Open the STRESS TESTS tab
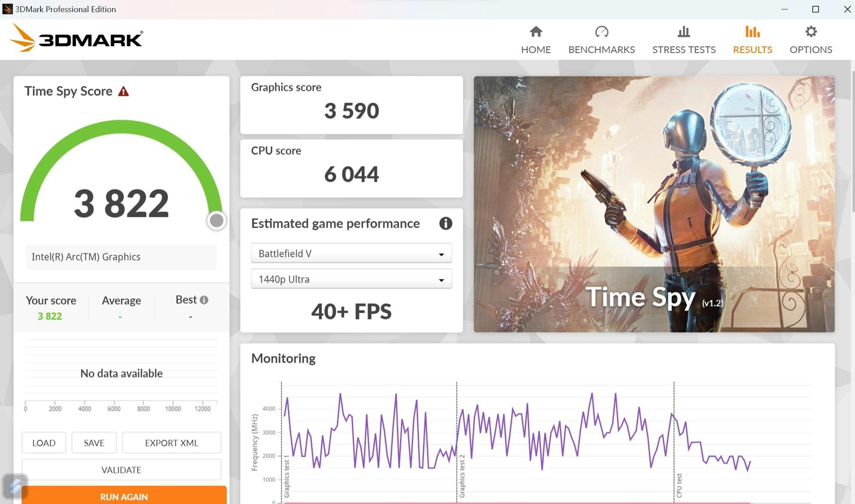This screenshot has height=504, width=855. pos(684,40)
